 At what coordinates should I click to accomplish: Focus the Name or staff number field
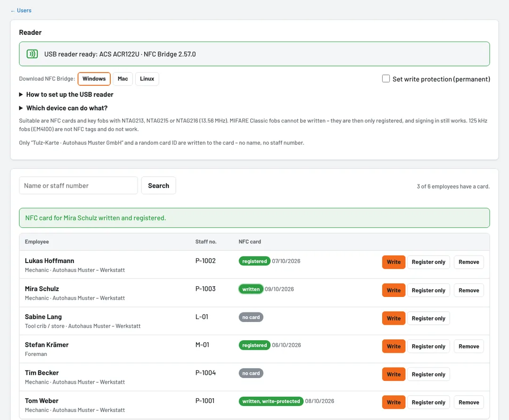[78, 186]
